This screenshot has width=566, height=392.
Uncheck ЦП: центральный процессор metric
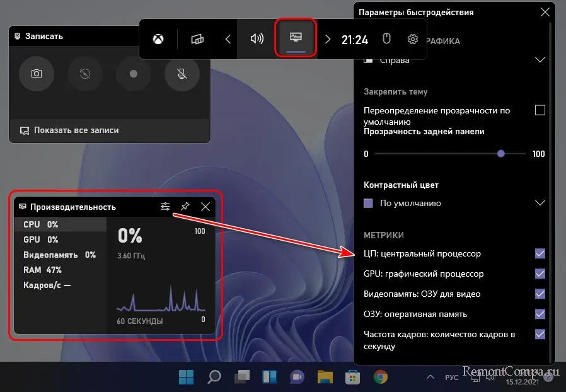pos(540,253)
